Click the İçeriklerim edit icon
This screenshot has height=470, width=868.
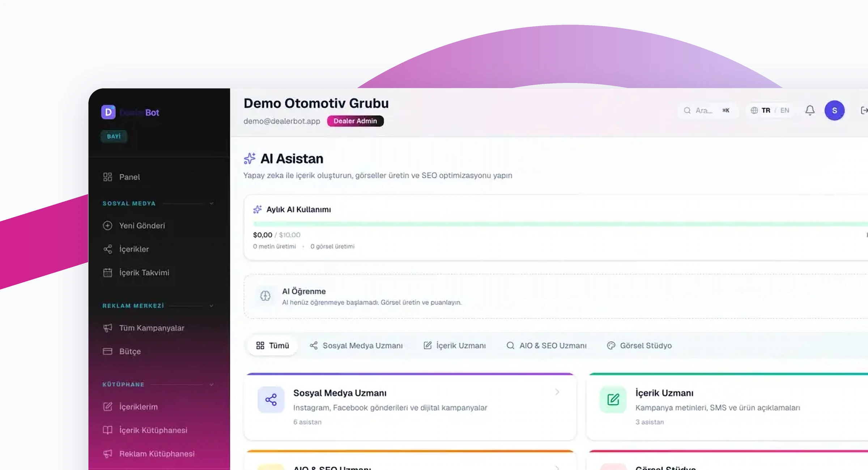coord(107,407)
